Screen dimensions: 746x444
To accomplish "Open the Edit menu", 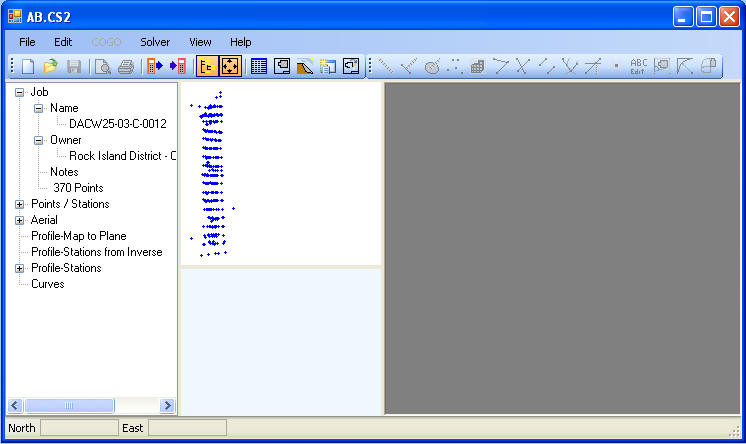I will pyautogui.click(x=63, y=42).
